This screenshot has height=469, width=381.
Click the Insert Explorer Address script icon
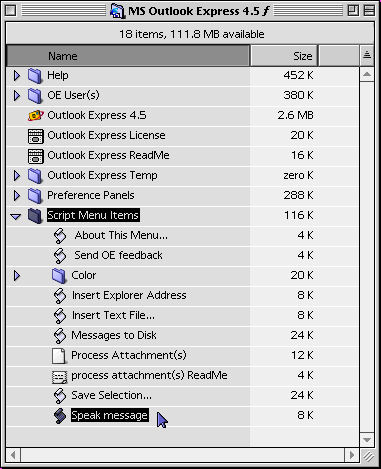(60, 296)
